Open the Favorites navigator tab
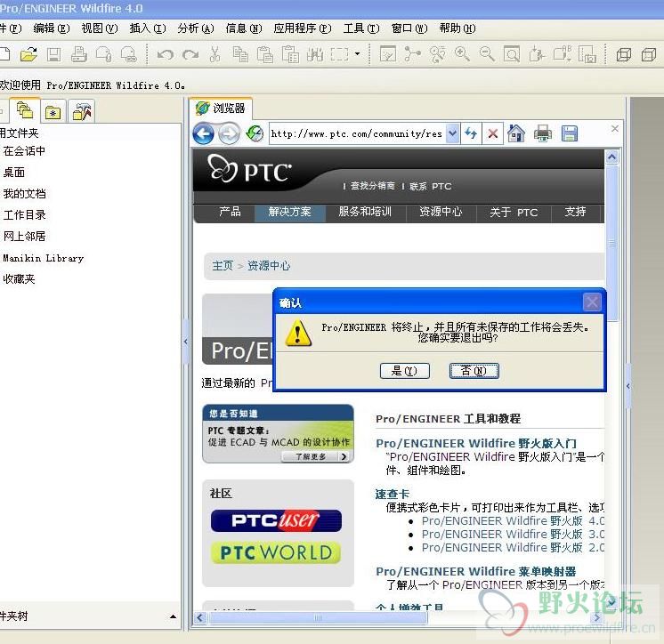The image size is (664, 644). point(53,112)
